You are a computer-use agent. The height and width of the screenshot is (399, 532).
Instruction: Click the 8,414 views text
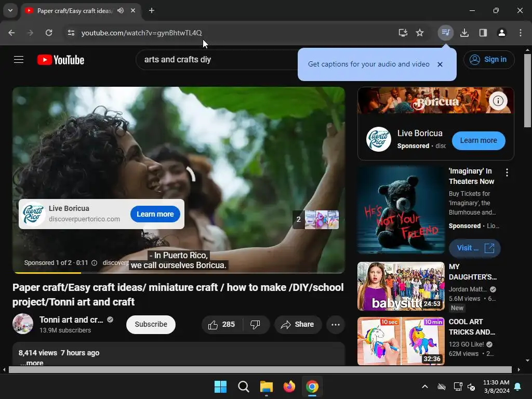(37, 353)
